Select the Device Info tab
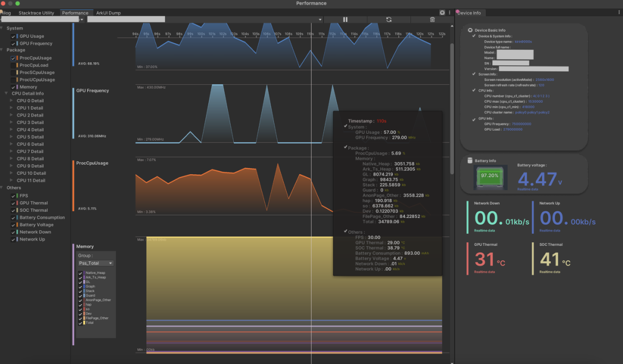623x364 pixels. click(469, 13)
